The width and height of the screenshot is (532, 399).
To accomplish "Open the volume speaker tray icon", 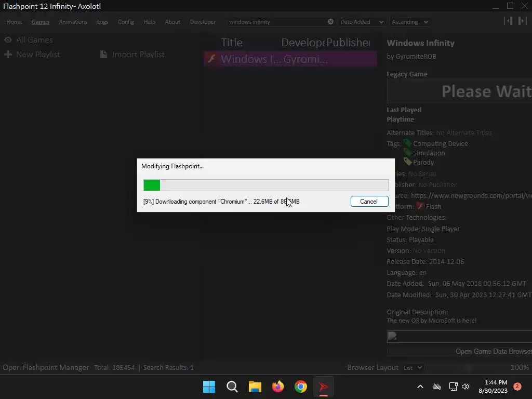I will coord(465,387).
